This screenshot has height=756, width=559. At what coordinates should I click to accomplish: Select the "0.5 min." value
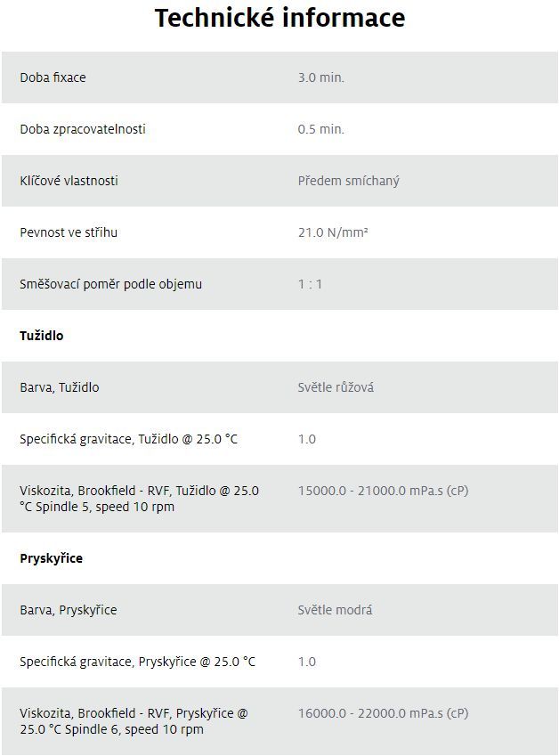pos(320,129)
